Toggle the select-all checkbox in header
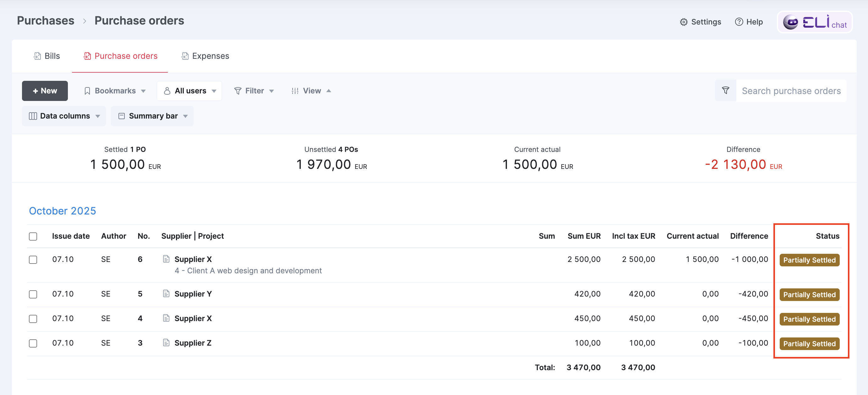Image resolution: width=868 pixels, height=395 pixels. (33, 236)
